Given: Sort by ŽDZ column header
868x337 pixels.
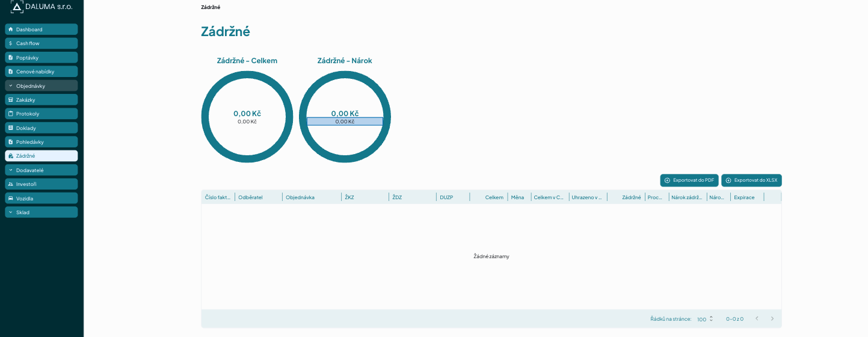Looking at the screenshot, I should [x=413, y=197].
